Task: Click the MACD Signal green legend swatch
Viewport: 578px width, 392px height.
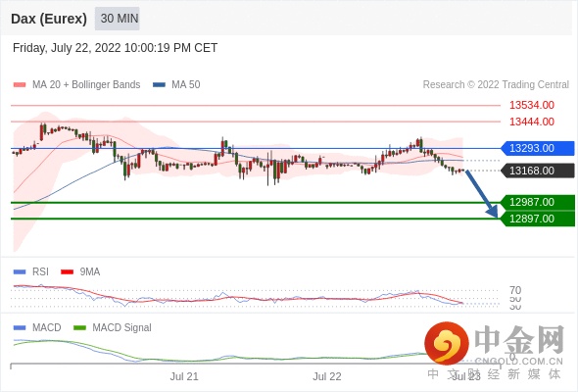Action: point(79,328)
